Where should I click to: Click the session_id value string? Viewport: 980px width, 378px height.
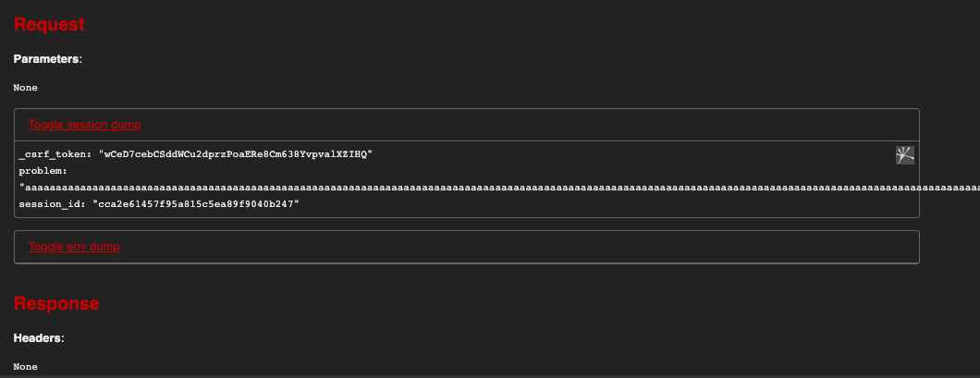(x=196, y=203)
